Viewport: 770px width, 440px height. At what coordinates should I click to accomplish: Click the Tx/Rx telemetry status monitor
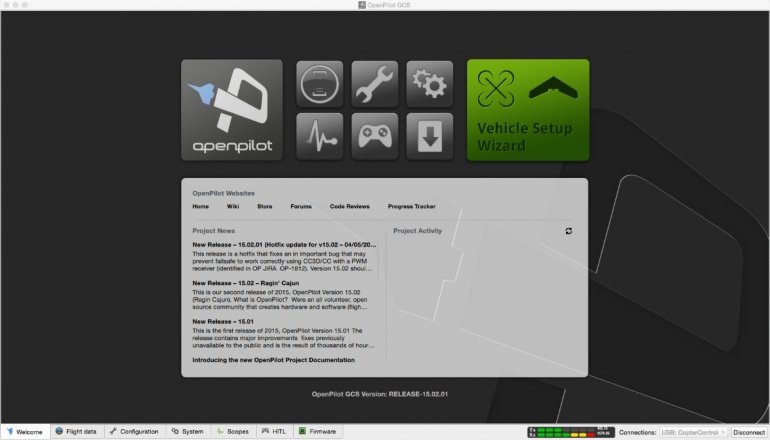[x=570, y=432]
